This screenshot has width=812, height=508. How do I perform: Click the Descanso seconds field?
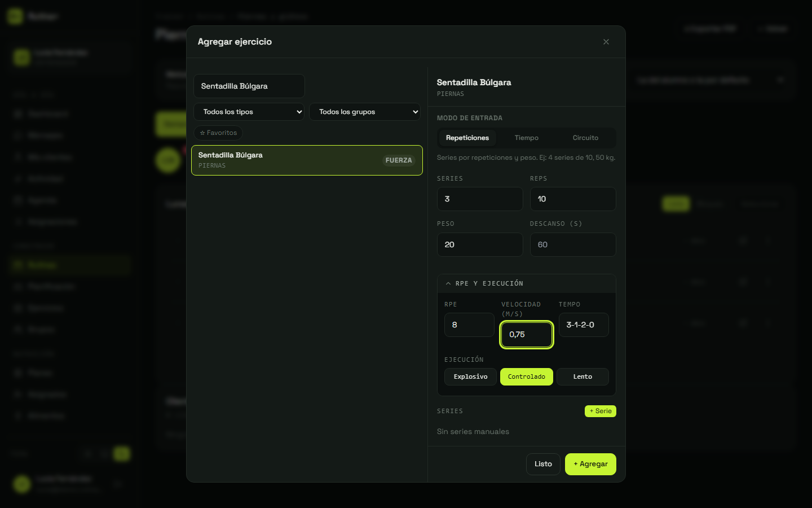[573, 245]
